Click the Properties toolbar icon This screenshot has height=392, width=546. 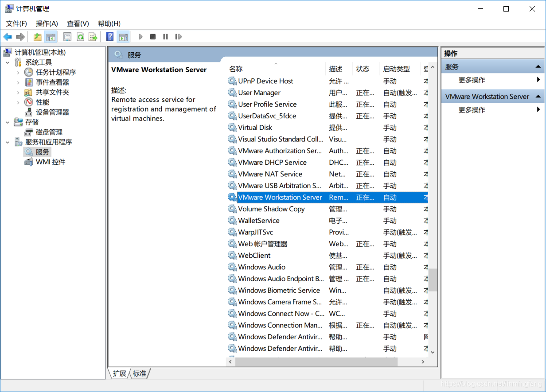[67, 37]
